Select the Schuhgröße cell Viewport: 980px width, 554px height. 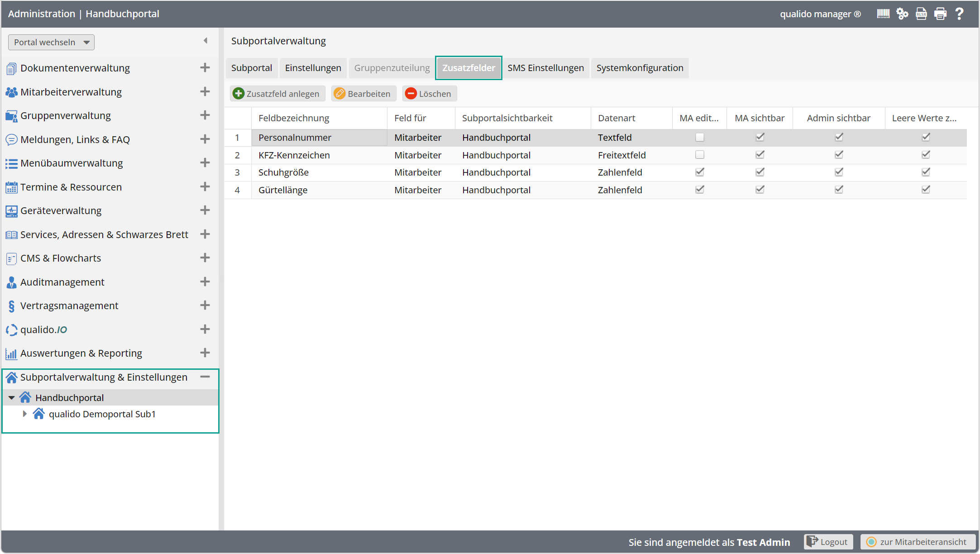[319, 172]
